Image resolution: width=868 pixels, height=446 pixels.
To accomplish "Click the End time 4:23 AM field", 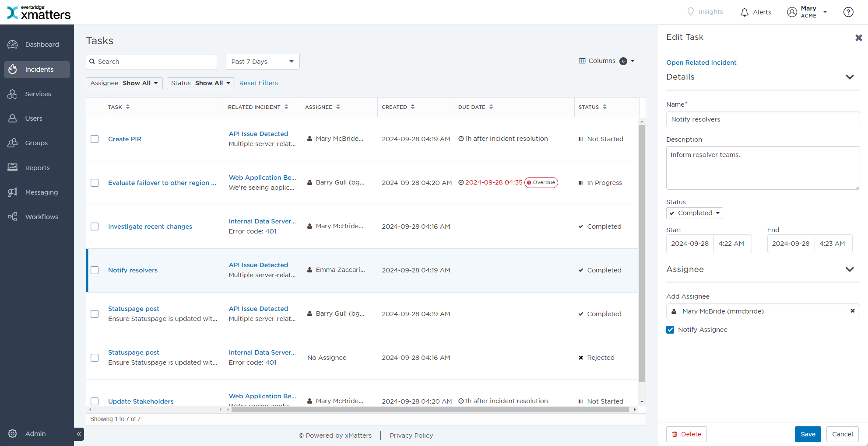I will coord(833,244).
